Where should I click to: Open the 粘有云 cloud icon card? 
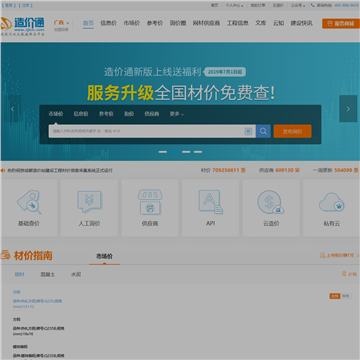point(332,208)
